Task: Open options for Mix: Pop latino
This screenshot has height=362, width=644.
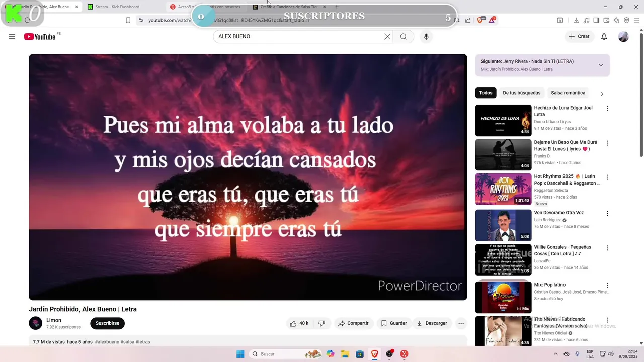Action: [607, 286]
